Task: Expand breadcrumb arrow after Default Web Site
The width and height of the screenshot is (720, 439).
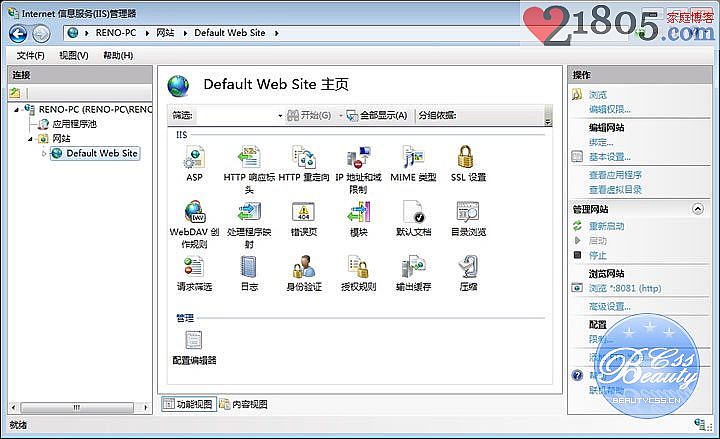Action: 276,33
